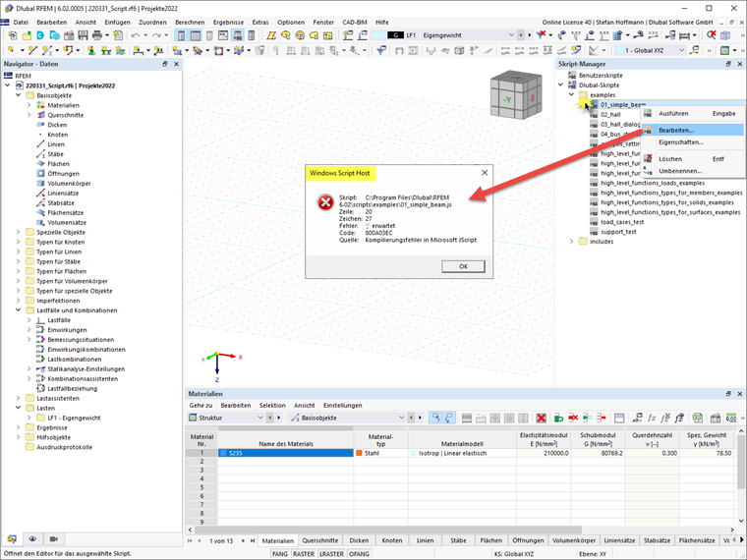Click the new model icon in toolbar
The width and height of the screenshot is (747, 560).
tap(13, 35)
